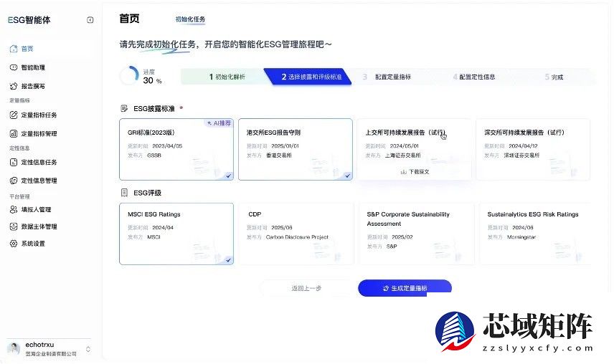Click the 30% progress ring
This screenshot has width=614, height=364.
point(129,75)
